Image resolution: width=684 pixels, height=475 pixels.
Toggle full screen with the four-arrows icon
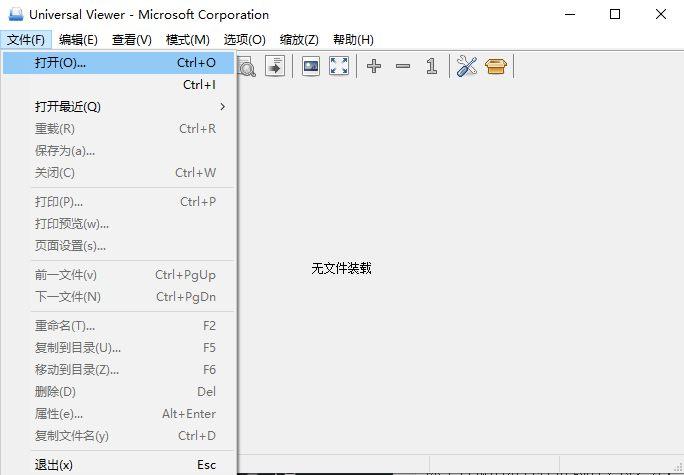click(339, 66)
